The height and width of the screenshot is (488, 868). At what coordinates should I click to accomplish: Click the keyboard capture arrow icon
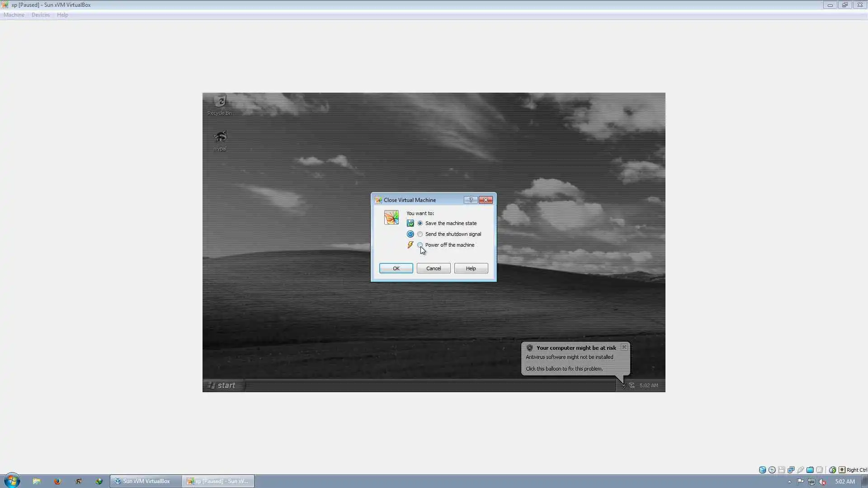click(842, 470)
